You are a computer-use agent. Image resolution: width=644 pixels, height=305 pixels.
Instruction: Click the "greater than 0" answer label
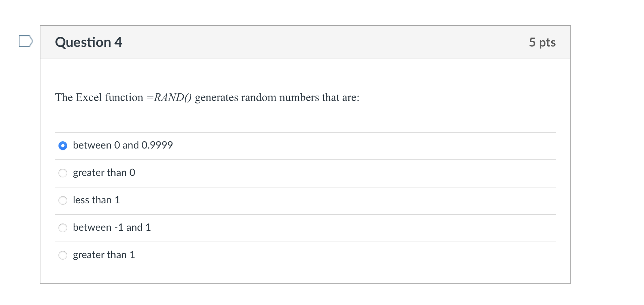(x=104, y=173)
